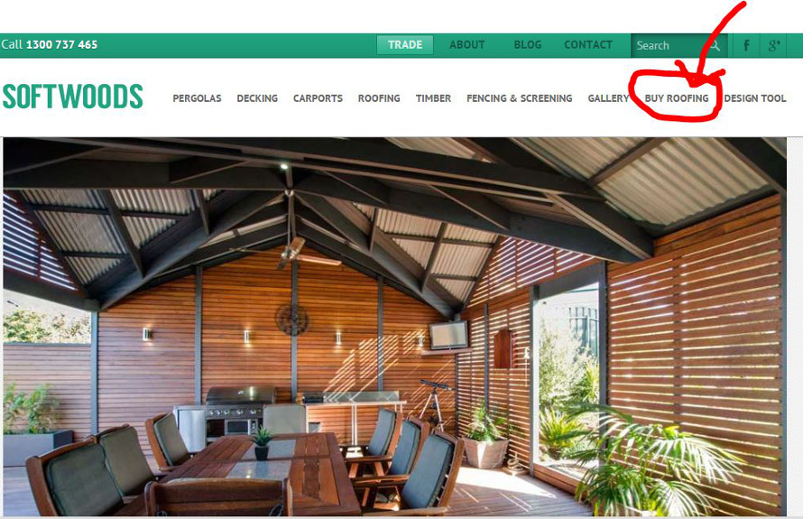This screenshot has width=812, height=519.
Task: Call the 1300 737 465 number link
Action: (x=61, y=44)
